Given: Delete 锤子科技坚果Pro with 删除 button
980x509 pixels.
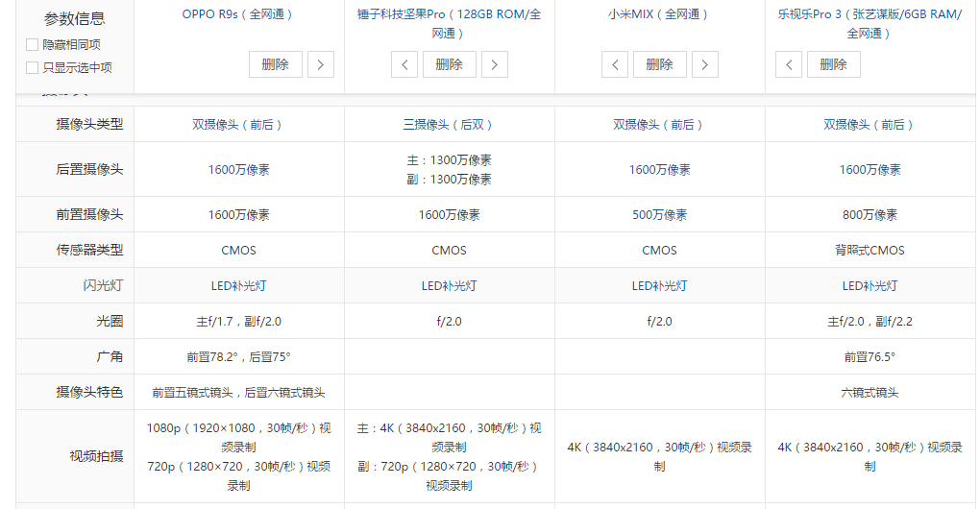Looking at the screenshot, I should point(450,64).
